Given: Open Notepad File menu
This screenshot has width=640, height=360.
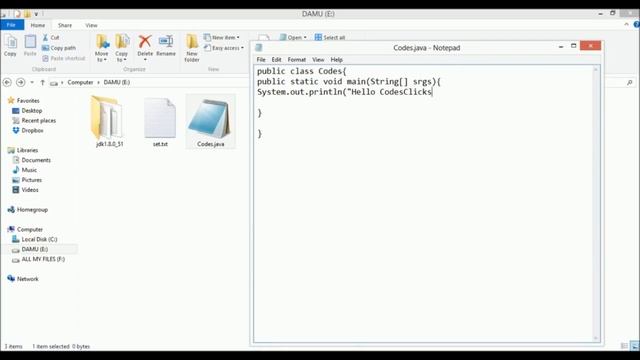Looking at the screenshot, I should pyautogui.click(x=261, y=60).
